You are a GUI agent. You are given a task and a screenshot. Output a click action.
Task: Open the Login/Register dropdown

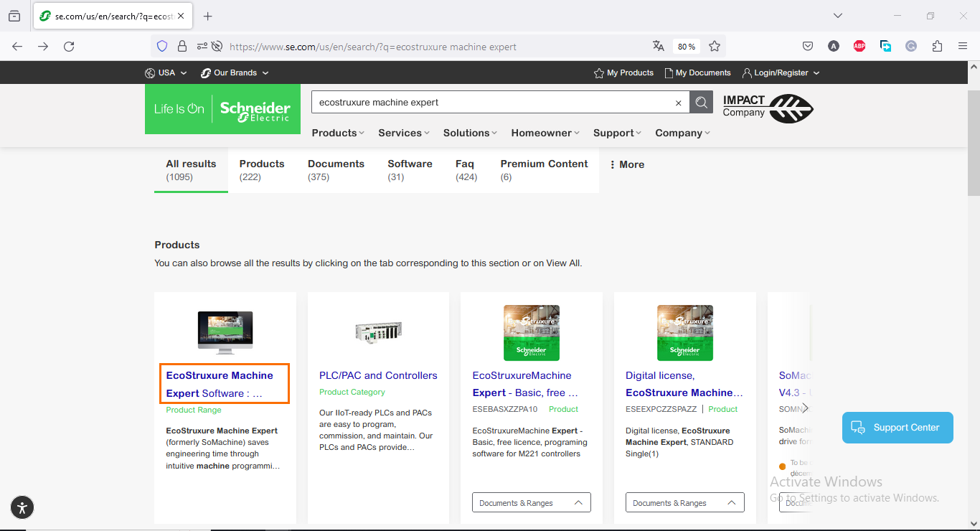click(781, 72)
